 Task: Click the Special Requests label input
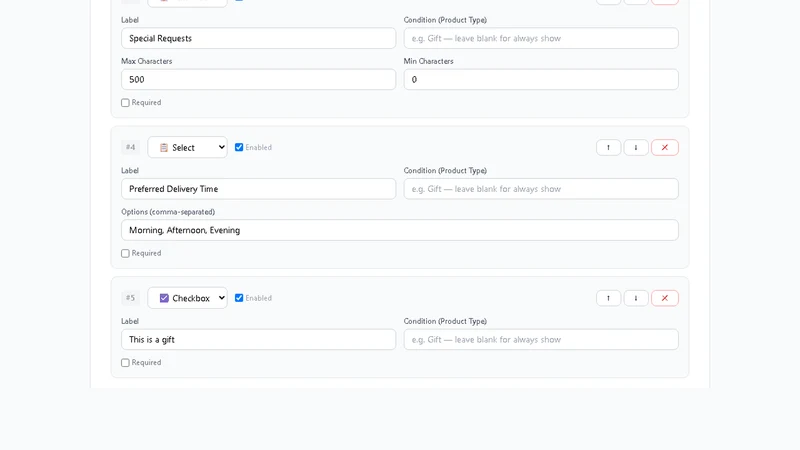(x=258, y=38)
